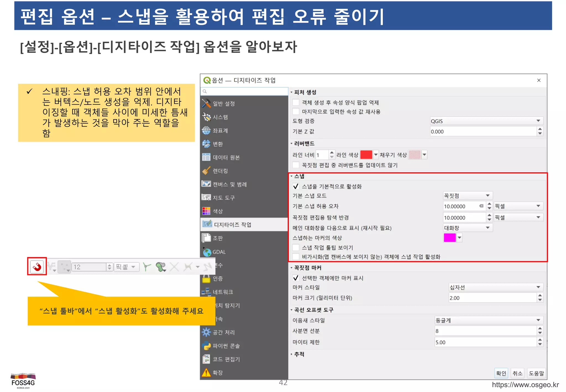Open unit dropdown for 꼭짓점 편집용 탐색 반경
This screenshot has height=392, width=566.
pos(518,217)
